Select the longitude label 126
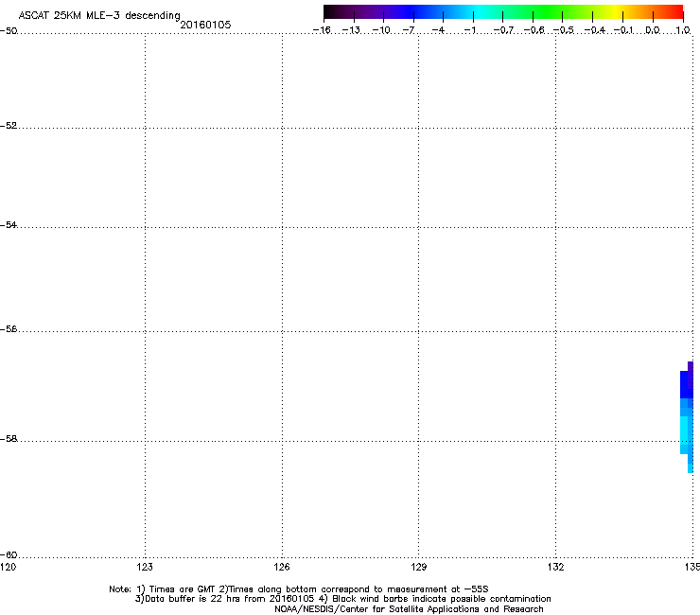This screenshot has height=615, width=700. click(x=282, y=567)
